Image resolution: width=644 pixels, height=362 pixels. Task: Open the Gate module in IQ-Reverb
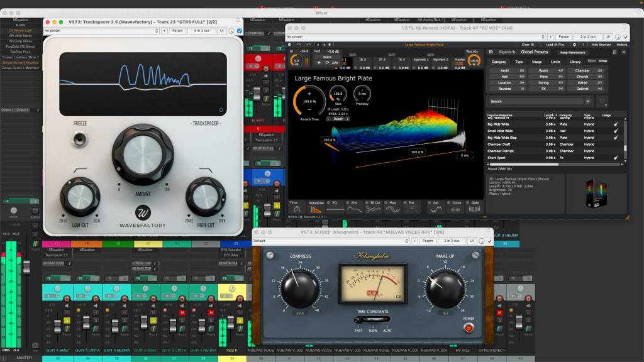pyautogui.click(x=475, y=209)
